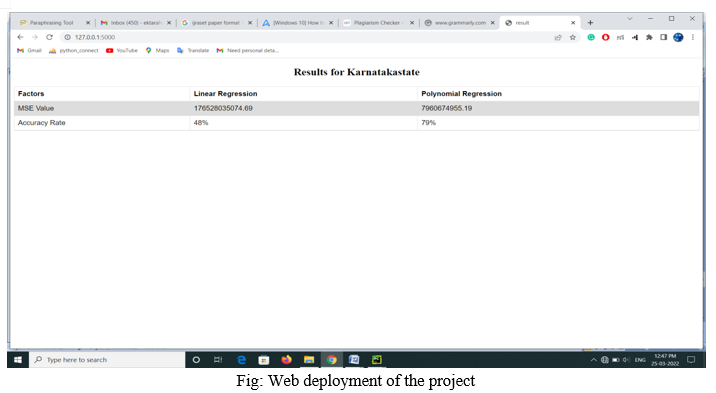Click the share page icon in address bar
Screen dimensions: 716x393
(x=558, y=37)
